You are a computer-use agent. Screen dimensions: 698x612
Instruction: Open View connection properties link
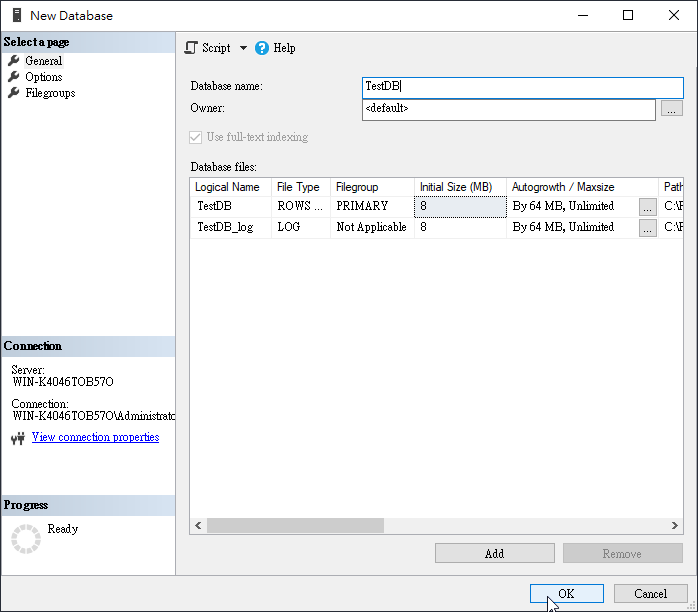point(95,437)
